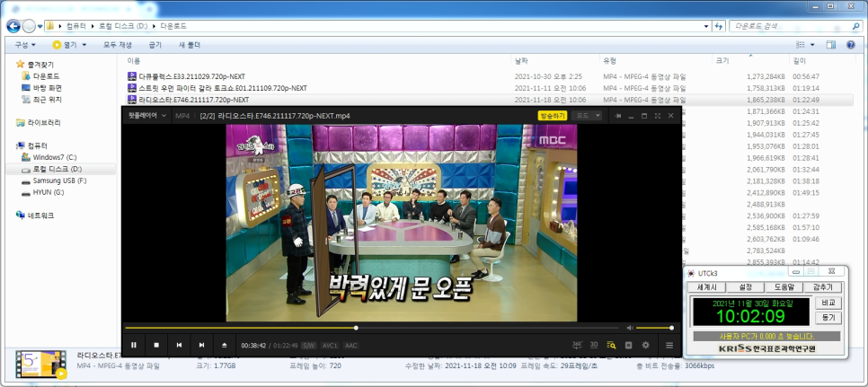The width and height of the screenshot is (868, 387).
Task: Click 굽기 in Explorer toolbar
Action: point(155,45)
